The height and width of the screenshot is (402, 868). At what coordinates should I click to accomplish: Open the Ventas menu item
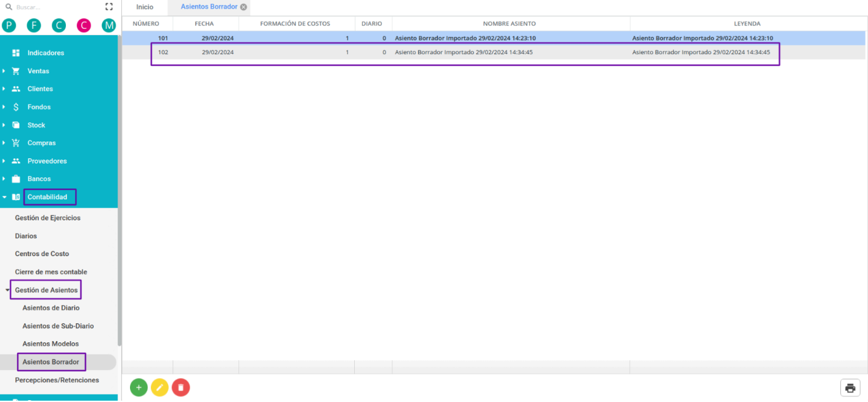[38, 71]
